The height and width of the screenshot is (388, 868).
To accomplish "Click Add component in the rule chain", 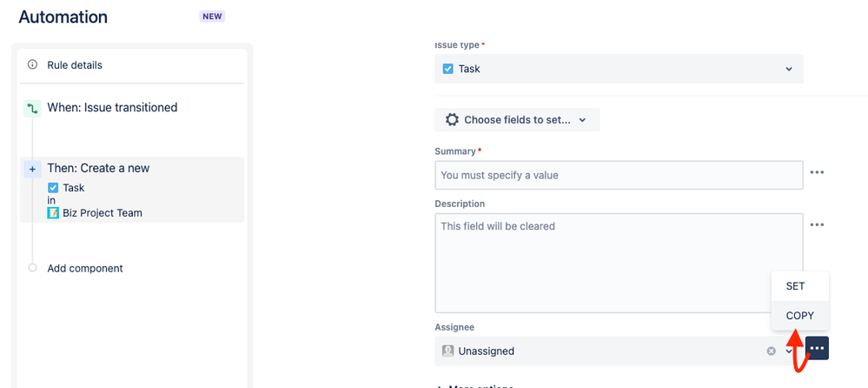I will click(85, 268).
